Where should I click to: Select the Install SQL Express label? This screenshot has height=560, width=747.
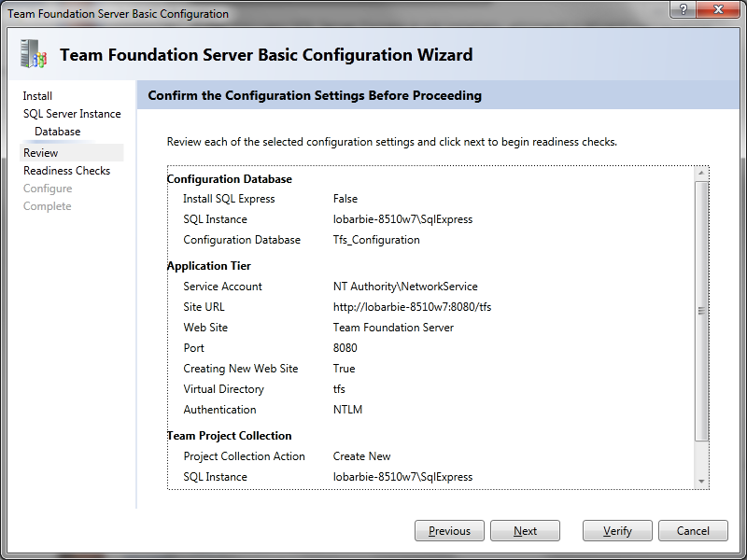[229, 199]
